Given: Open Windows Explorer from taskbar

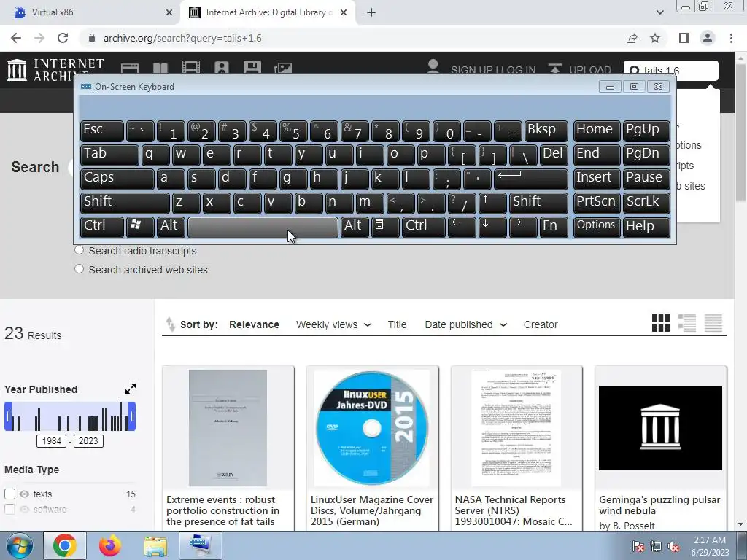Looking at the screenshot, I should (155, 545).
